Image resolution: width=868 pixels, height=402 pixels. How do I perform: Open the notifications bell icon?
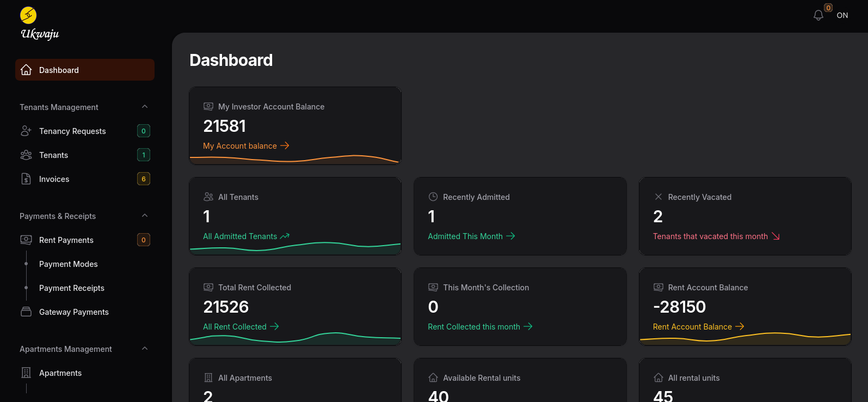[818, 15]
